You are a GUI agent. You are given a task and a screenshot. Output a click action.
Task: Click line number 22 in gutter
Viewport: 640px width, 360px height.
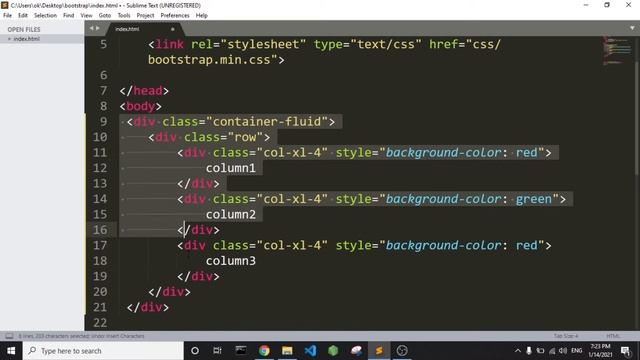tap(100, 322)
